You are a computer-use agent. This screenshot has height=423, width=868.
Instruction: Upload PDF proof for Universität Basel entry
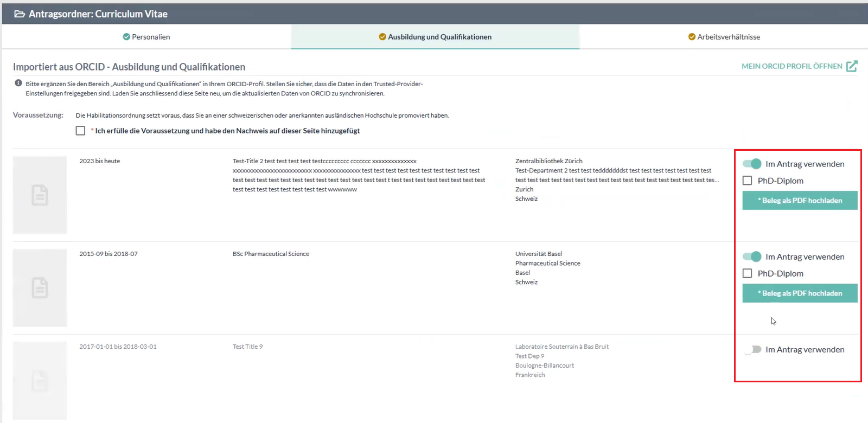click(800, 293)
